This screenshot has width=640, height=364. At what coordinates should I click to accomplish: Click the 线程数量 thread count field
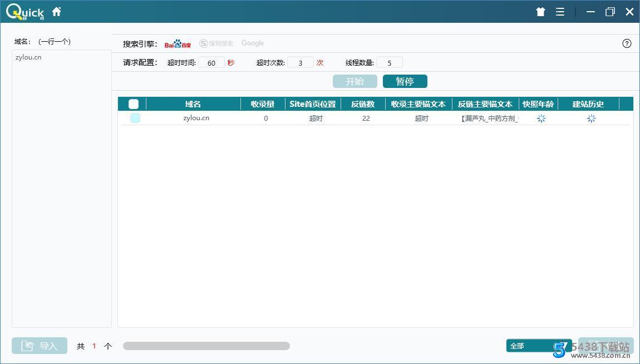point(389,62)
